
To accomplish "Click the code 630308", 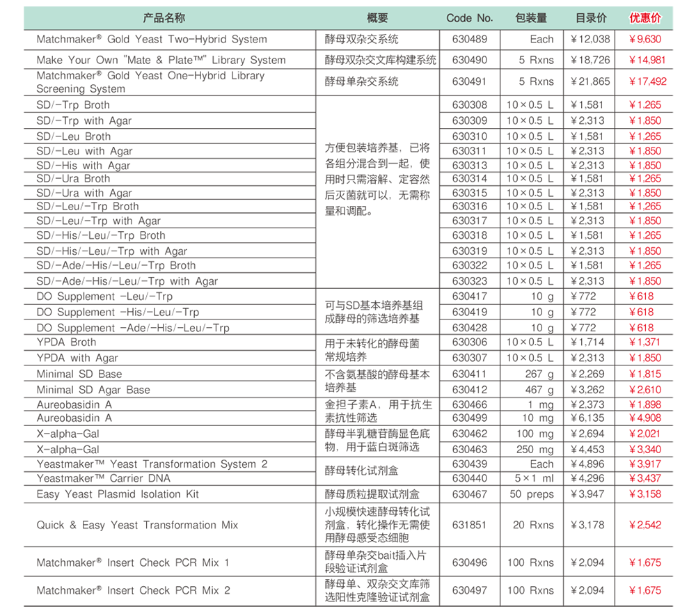I will point(470,105).
